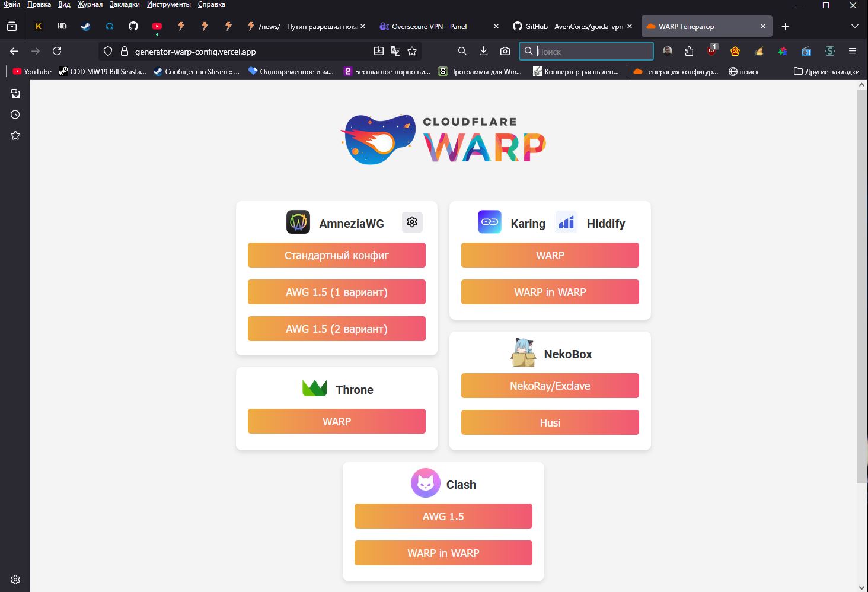Click WARP in WARP under Karing/Hiddify

[x=550, y=292]
